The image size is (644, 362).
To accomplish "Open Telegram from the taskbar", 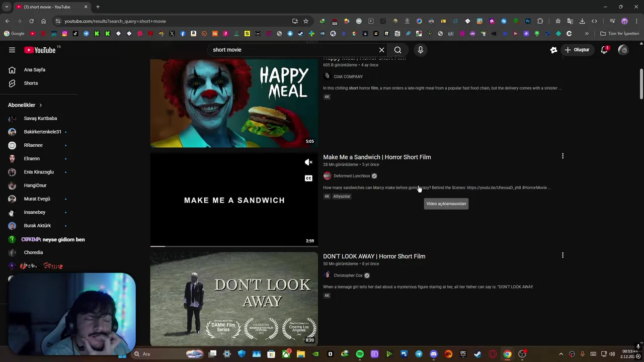I will (419, 354).
